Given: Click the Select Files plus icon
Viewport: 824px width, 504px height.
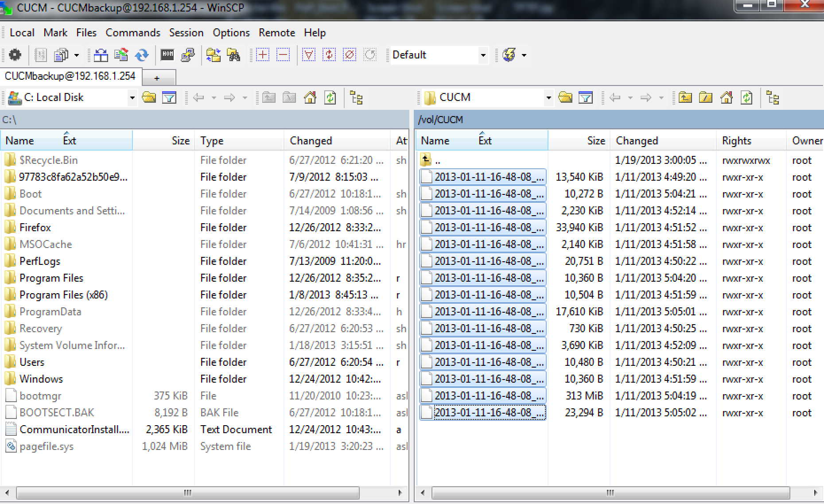Looking at the screenshot, I should [x=263, y=55].
